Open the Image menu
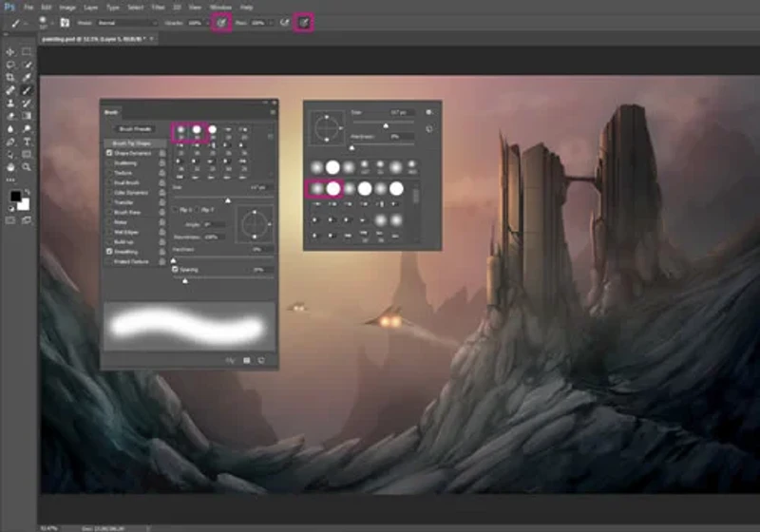Image resolution: width=760 pixels, height=532 pixels. tap(67, 8)
